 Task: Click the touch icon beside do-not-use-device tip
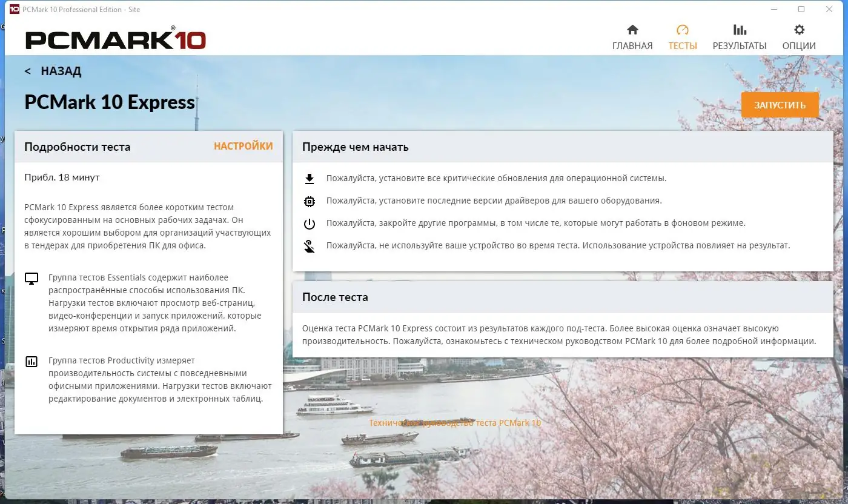click(x=310, y=246)
